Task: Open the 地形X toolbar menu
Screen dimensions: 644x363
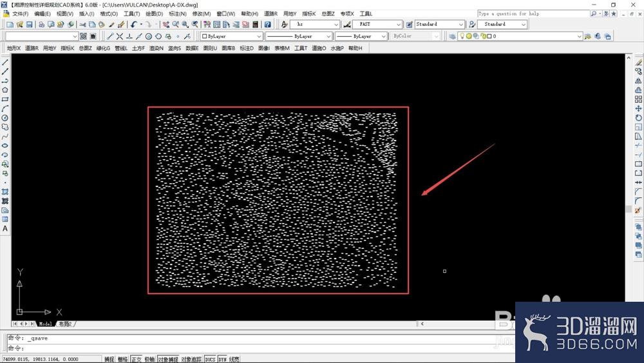Action: (x=14, y=48)
